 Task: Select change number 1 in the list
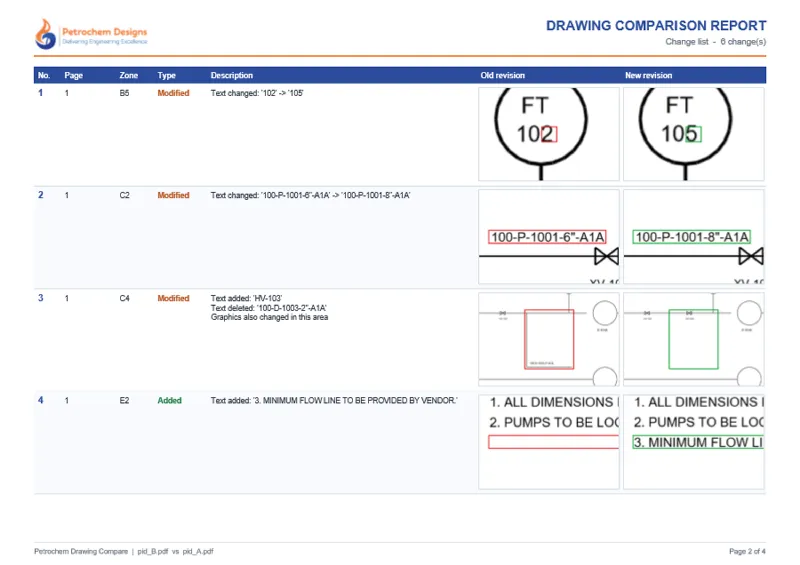click(40, 93)
